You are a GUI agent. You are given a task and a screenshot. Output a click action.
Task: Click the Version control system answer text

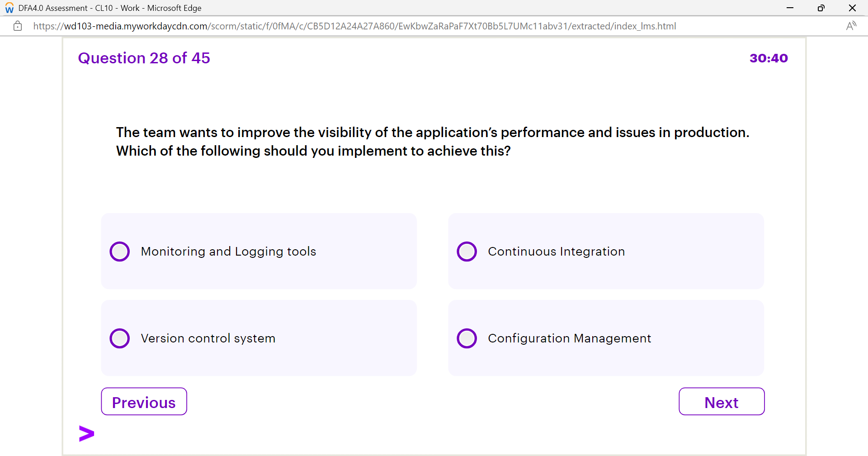[x=208, y=338]
